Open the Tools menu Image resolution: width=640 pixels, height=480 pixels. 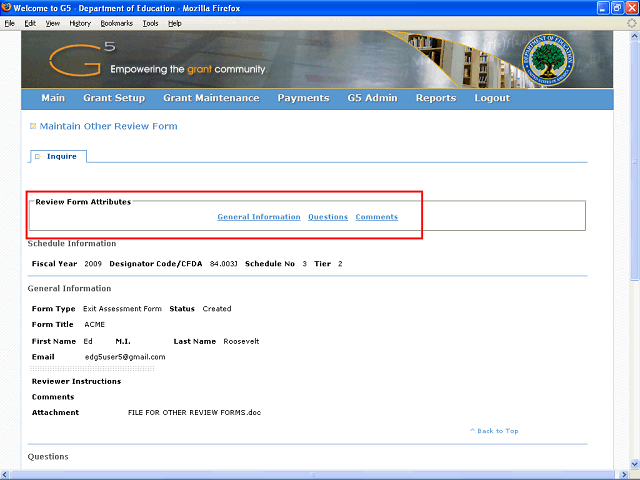tap(151, 23)
